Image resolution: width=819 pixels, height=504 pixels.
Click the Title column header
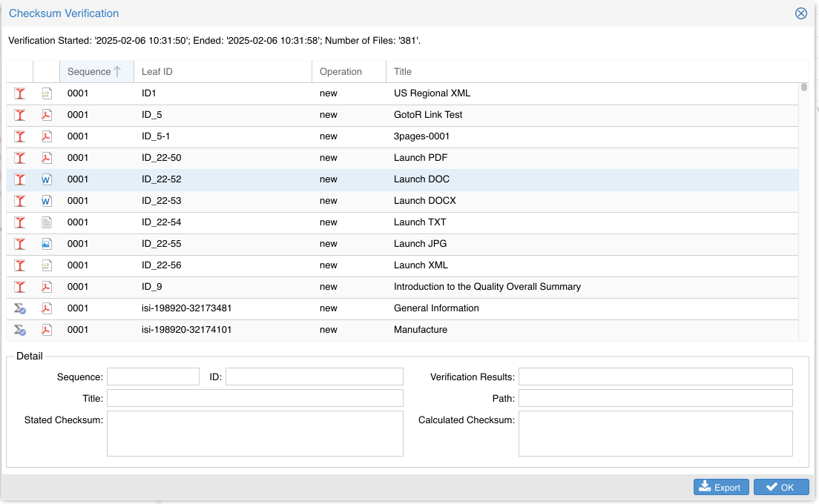tap(403, 72)
